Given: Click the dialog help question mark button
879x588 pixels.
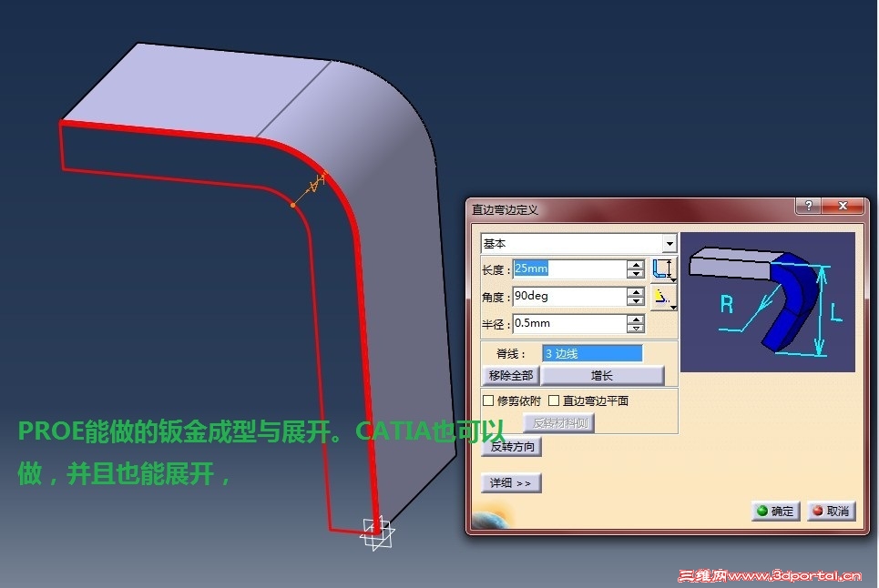Looking at the screenshot, I should [808, 206].
